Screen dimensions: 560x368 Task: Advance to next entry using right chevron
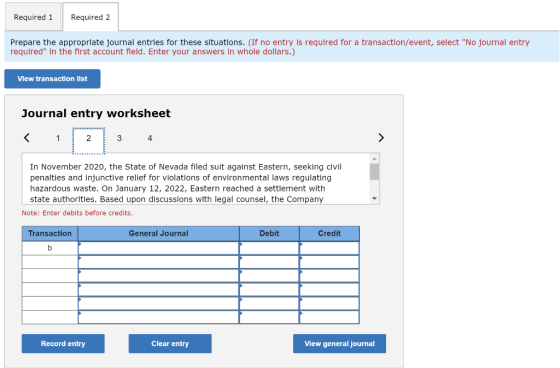(381, 138)
